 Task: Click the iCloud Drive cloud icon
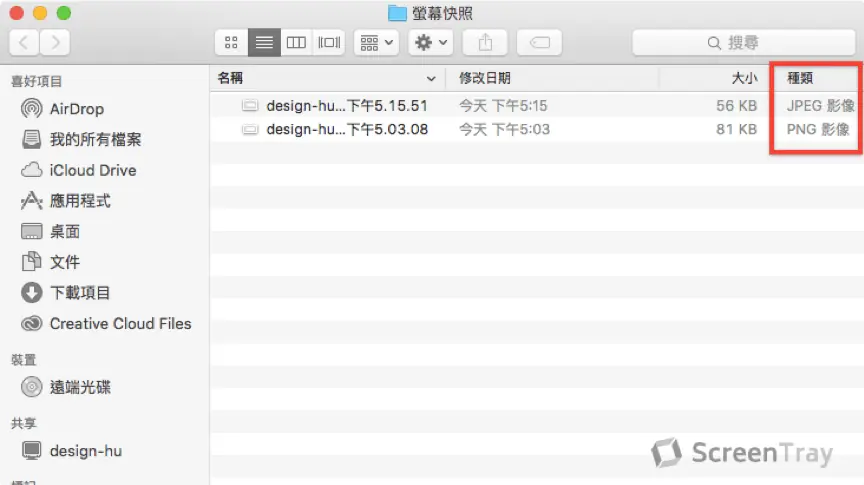point(31,170)
